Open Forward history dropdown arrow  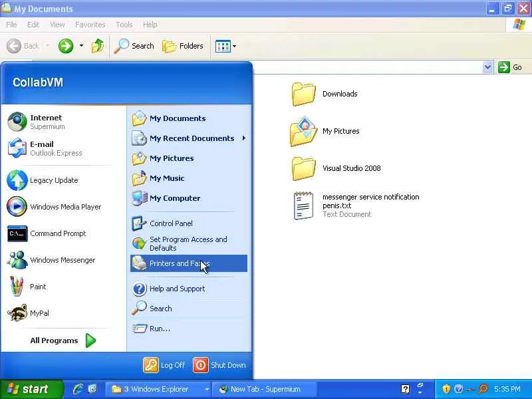tap(81, 45)
